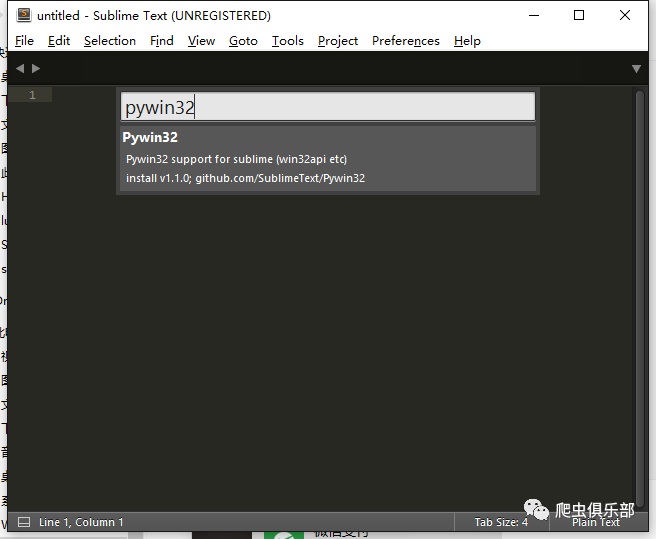Open the Tab Size: 4 selector
This screenshot has height=539, width=656.
click(501, 522)
